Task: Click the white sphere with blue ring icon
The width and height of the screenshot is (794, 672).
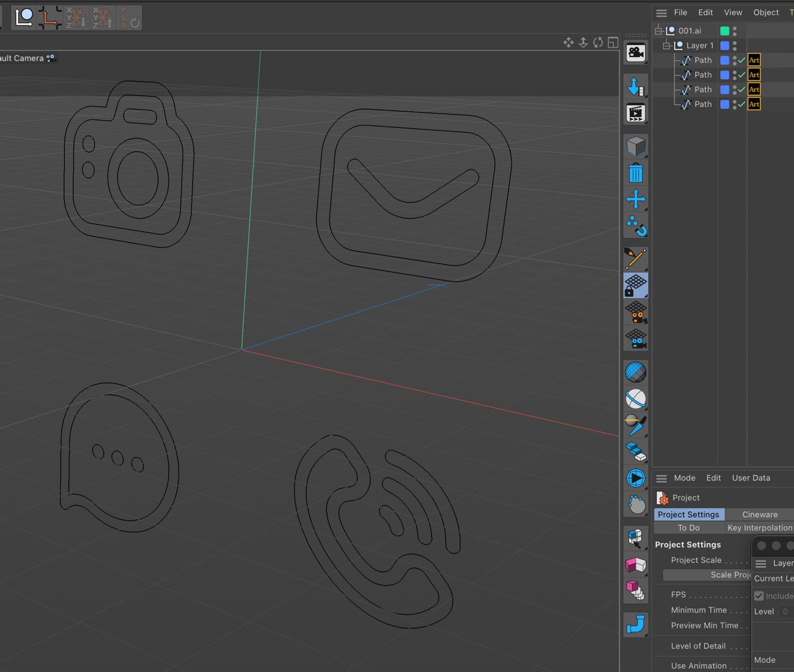Action: (x=635, y=399)
